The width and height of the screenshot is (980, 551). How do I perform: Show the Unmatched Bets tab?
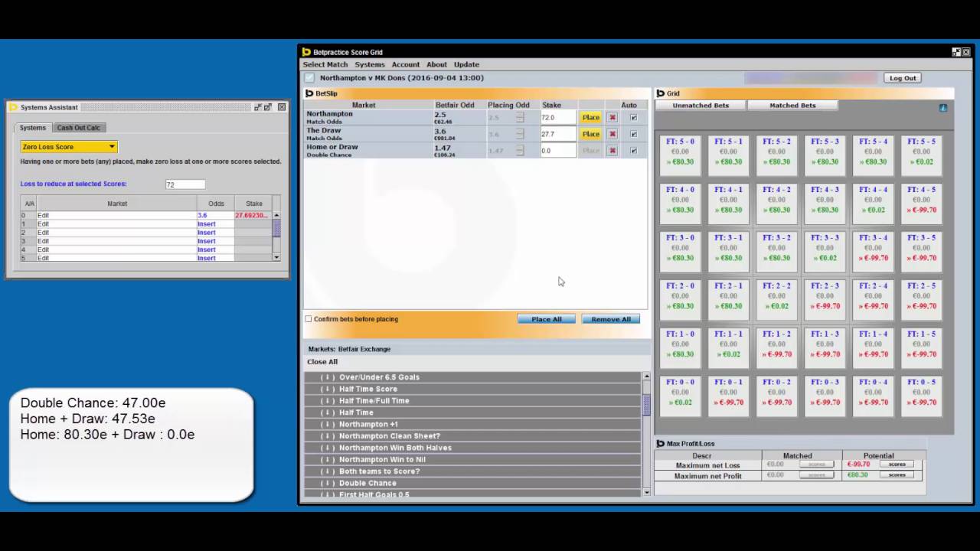[x=701, y=106]
